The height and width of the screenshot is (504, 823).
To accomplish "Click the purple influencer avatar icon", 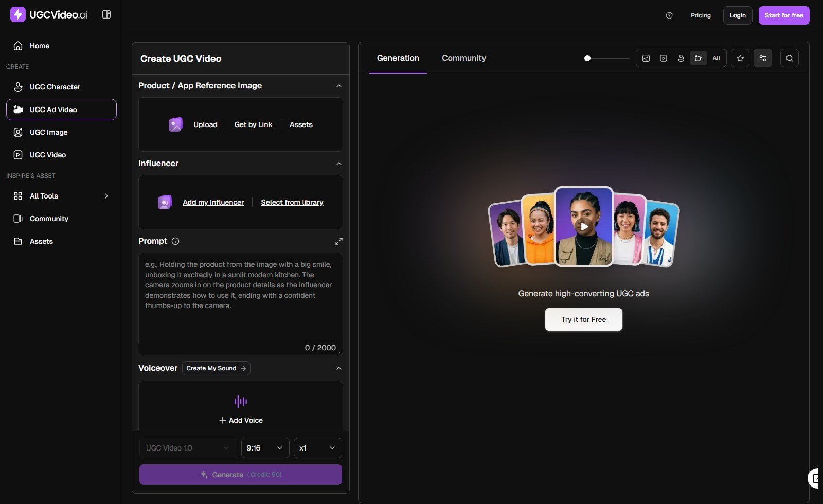I will point(165,202).
